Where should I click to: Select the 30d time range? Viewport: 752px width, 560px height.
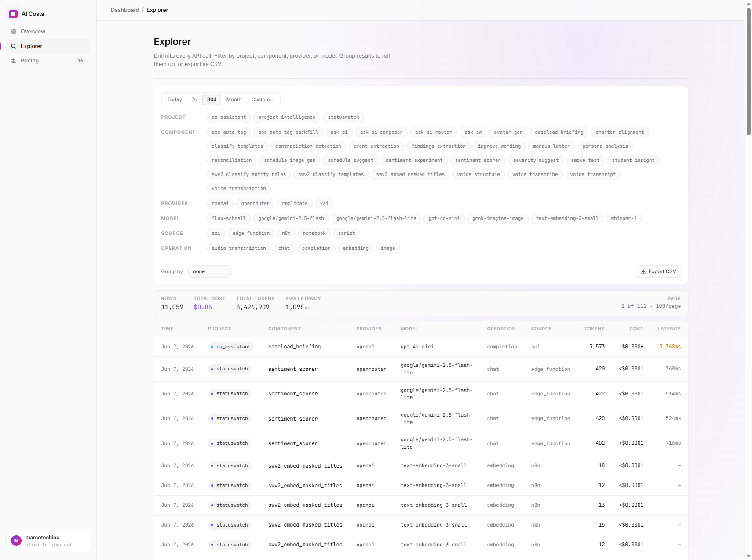pyautogui.click(x=212, y=99)
